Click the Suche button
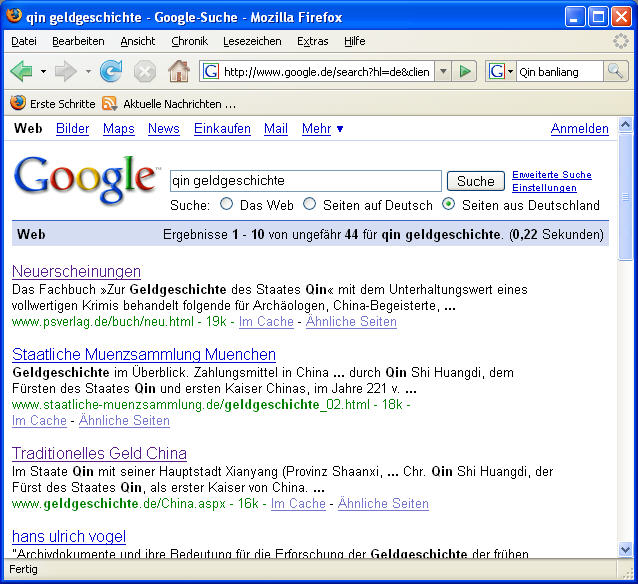Image resolution: width=638 pixels, height=584 pixels. click(x=476, y=181)
